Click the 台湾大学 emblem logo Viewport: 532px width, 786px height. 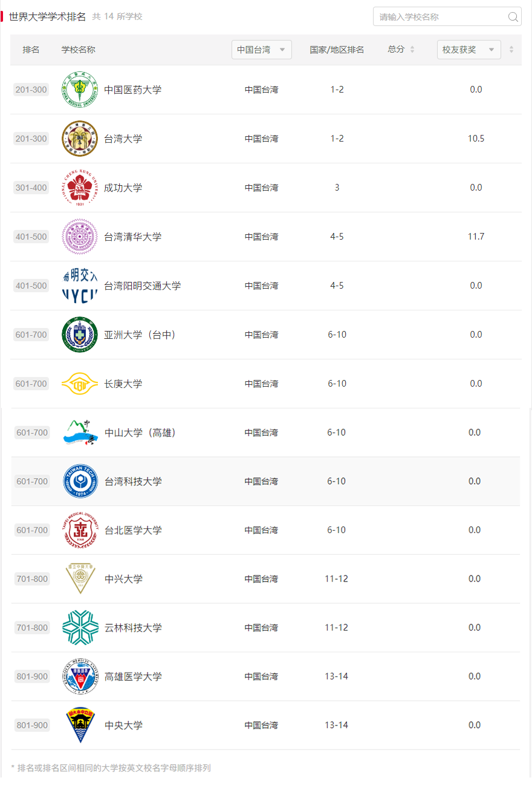pyautogui.click(x=80, y=139)
